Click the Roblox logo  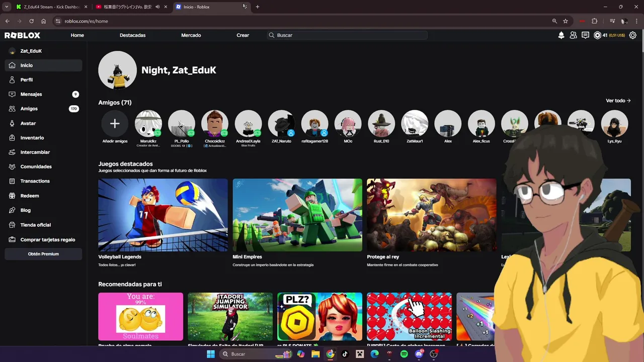22,35
